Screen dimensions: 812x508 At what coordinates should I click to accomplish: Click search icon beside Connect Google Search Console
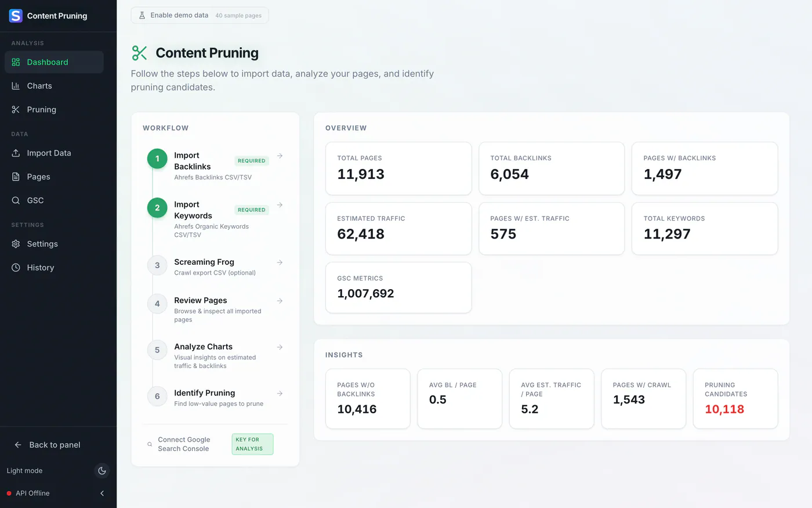150,444
